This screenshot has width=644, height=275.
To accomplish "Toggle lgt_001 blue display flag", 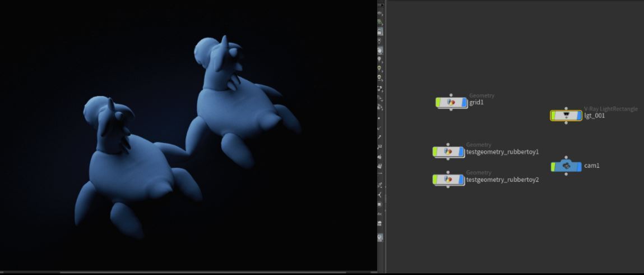I will point(579,116).
